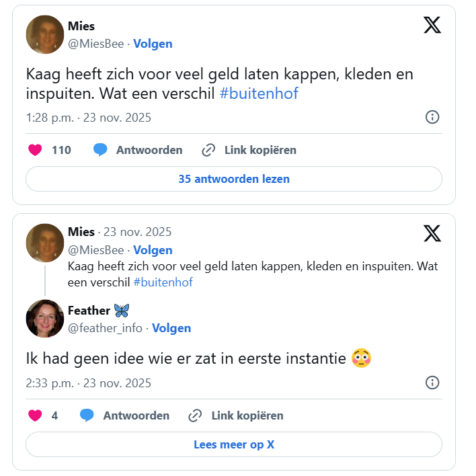The width and height of the screenshot is (476, 476).
Task: Open Mies's profile picture in first tweet
Action: (45, 34)
